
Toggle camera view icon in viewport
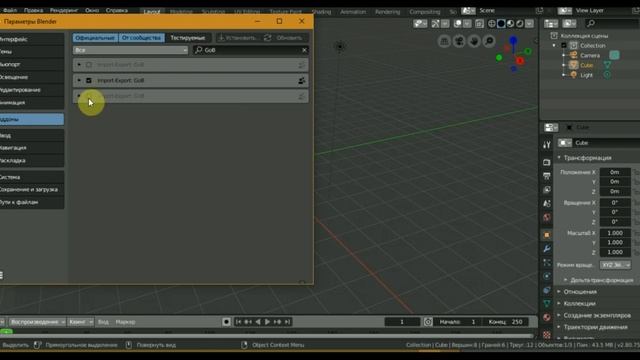coord(459,41)
